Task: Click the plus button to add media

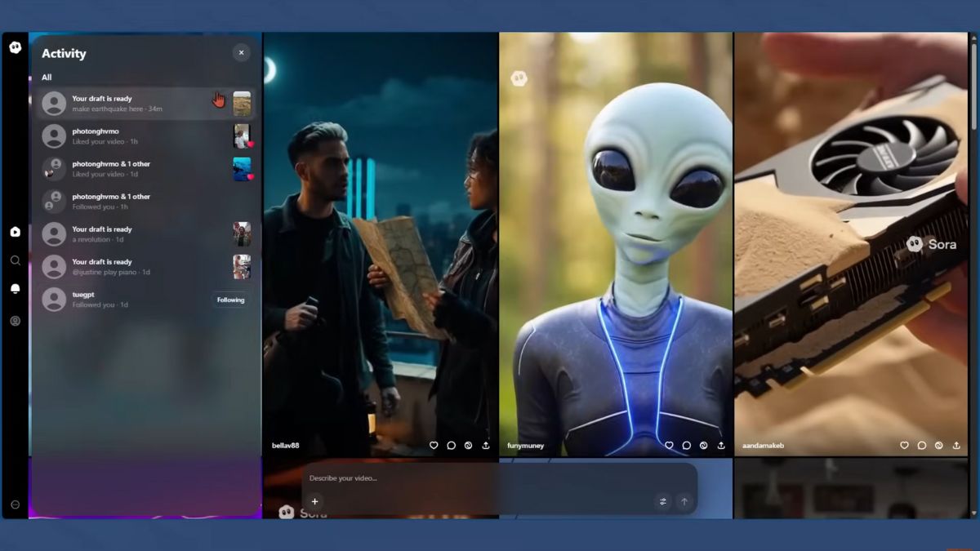Action: [314, 502]
